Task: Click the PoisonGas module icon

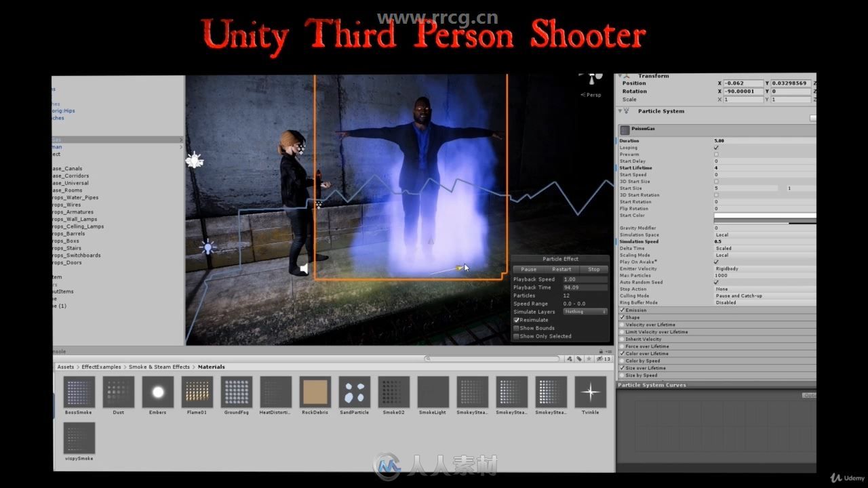Action: (x=625, y=129)
